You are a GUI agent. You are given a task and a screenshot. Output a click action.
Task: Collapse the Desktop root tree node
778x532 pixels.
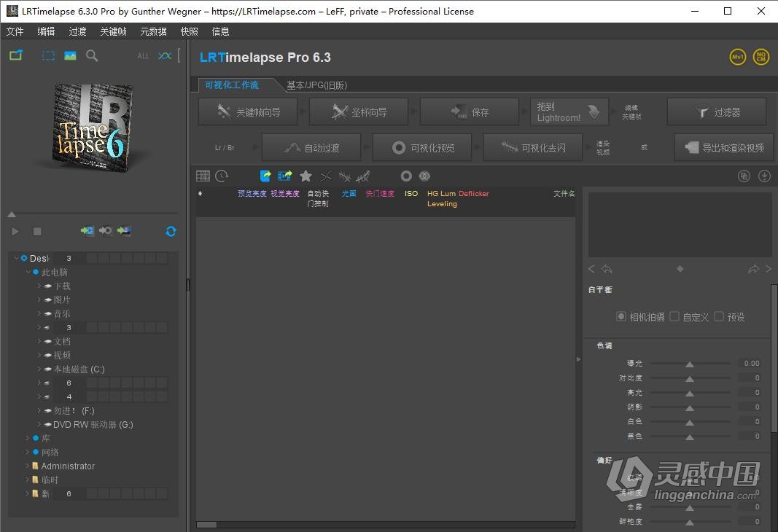pos(16,258)
